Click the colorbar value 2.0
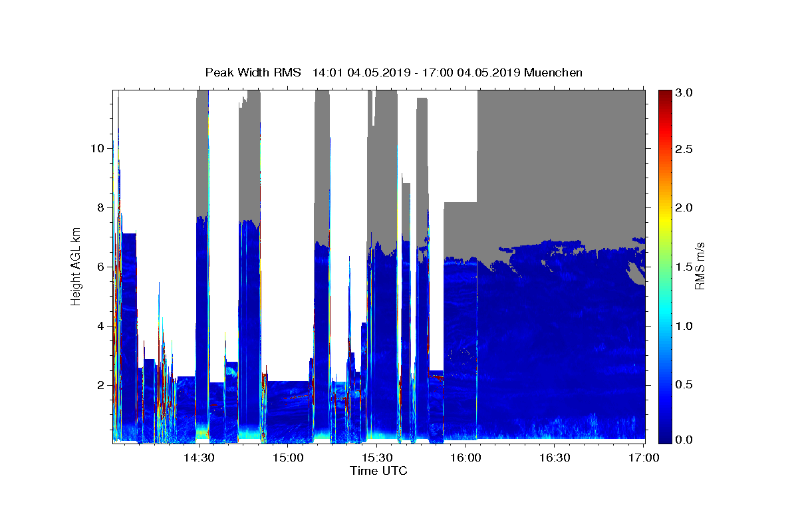The height and width of the screenshot is (532, 798). point(684,207)
